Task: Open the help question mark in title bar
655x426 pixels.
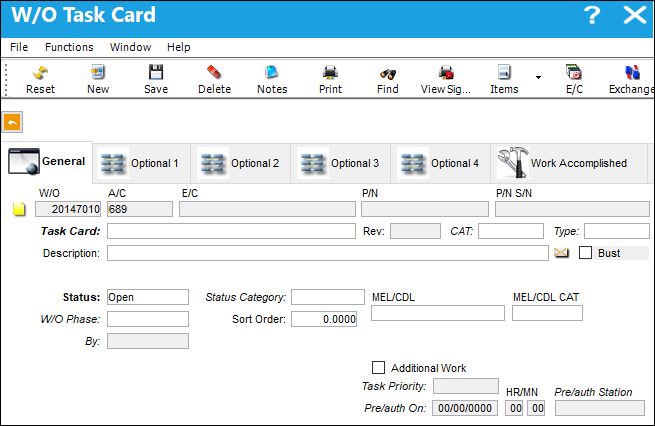Action: tap(592, 15)
